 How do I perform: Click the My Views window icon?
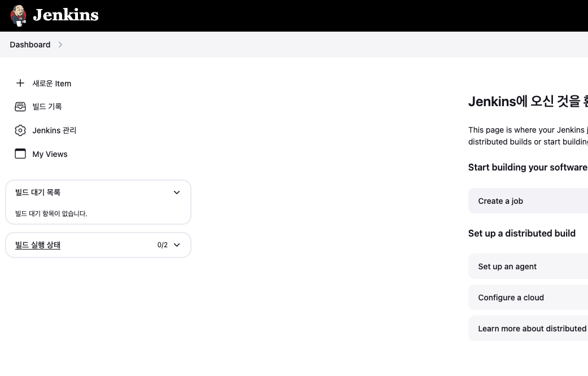[x=20, y=154]
